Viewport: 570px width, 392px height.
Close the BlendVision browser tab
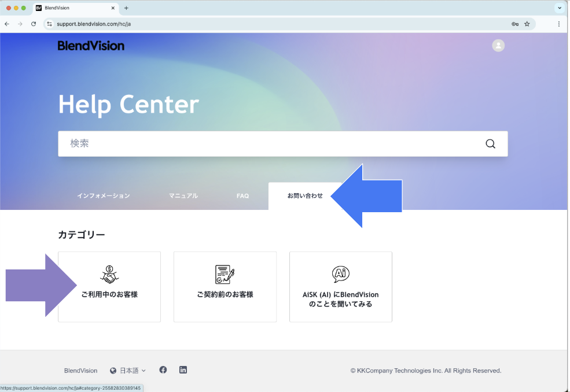[113, 8]
